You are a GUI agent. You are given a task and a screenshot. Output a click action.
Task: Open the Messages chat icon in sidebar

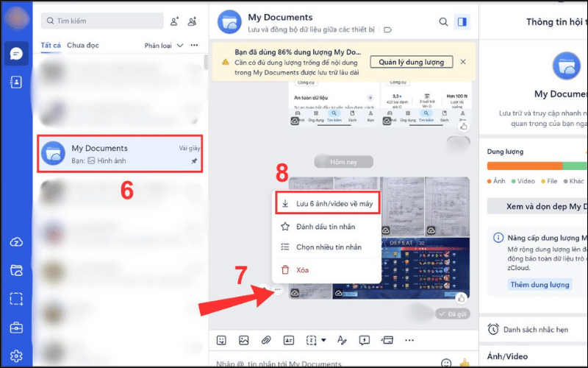16,54
